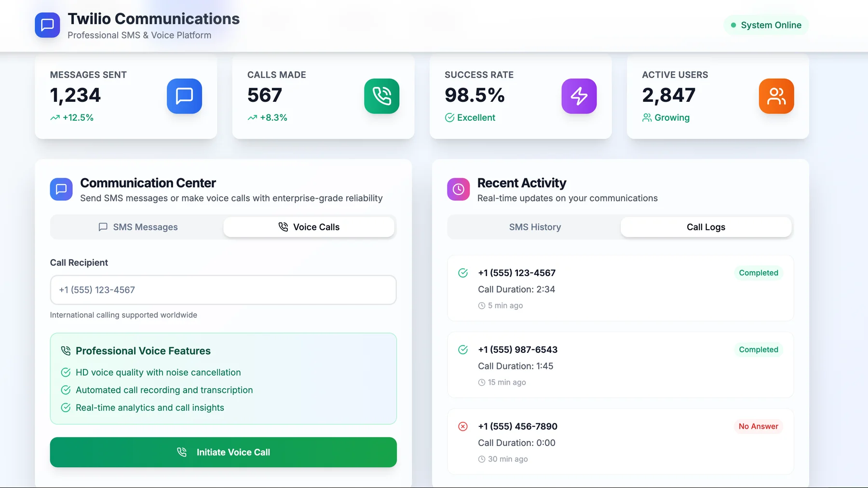
Task: Click the Recent Activity clock icon
Action: (458, 189)
